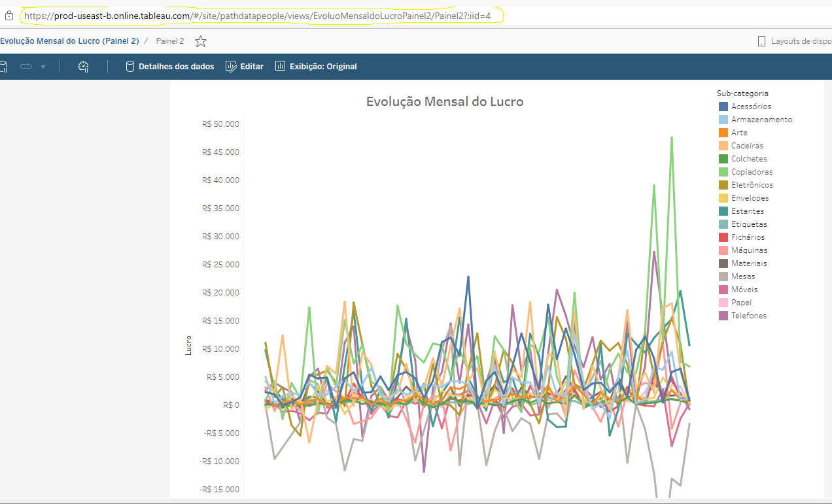Highlight Cadeiras in the legend
This screenshot has width=832, height=504.
tap(747, 145)
